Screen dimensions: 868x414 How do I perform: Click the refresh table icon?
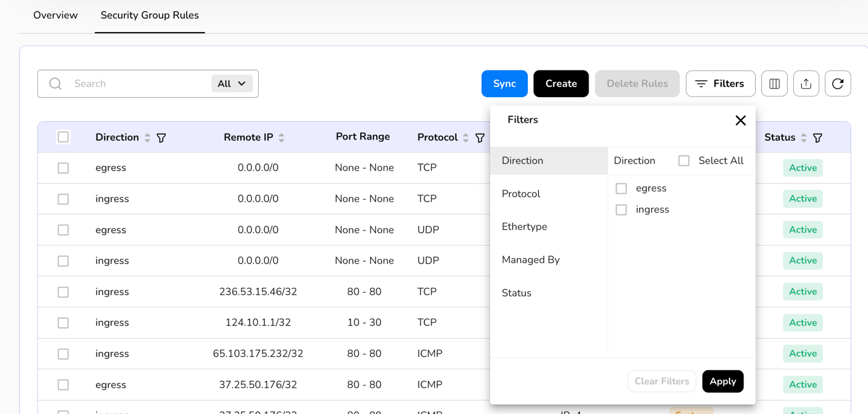point(838,84)
